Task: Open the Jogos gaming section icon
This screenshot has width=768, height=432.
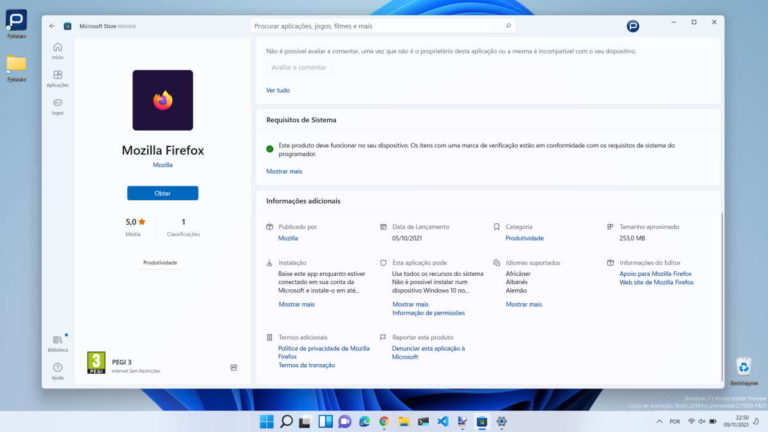Action: click(57, 104)
